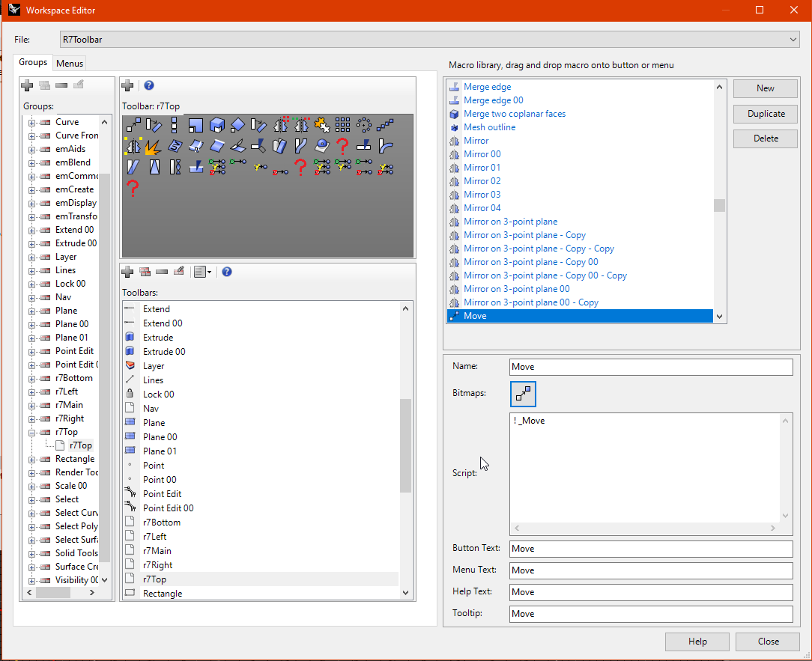Click the Move bitmap button beside Bitmaps

[523, 394]
